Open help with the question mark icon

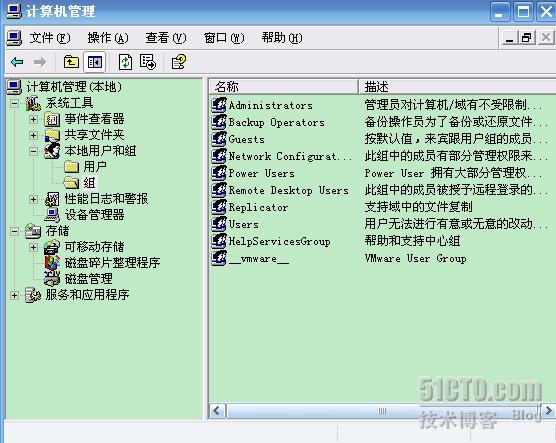178,62
